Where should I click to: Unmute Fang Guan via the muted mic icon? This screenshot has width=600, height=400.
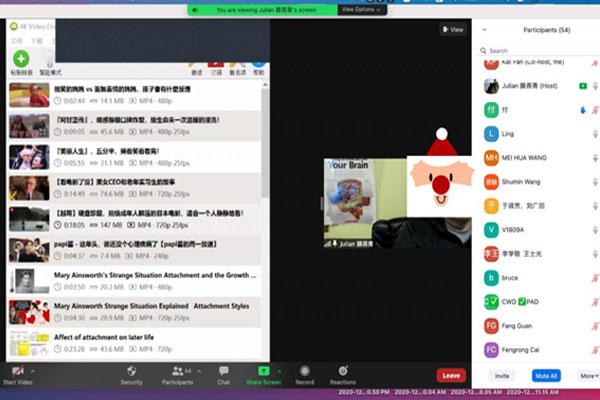point(595,326)
